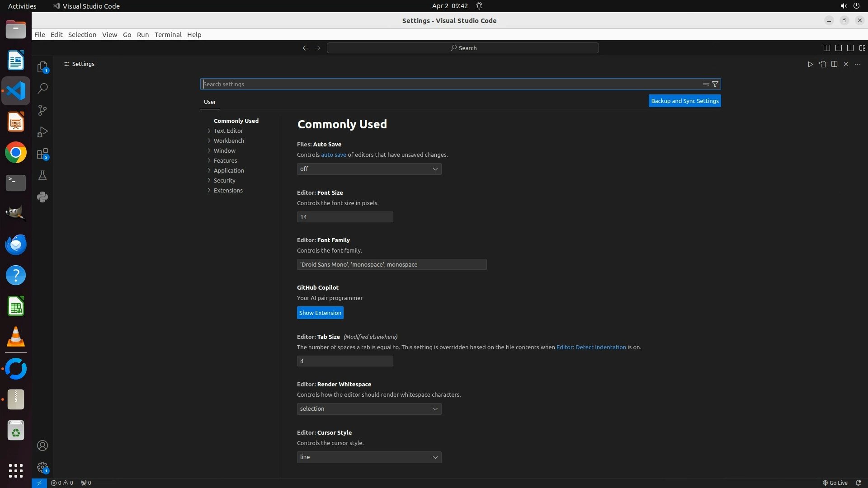Toggle the secondary side bar layout icon
The height and width of the screenshot is (488, 868).
pyautogui.click(x=850, y=48)
